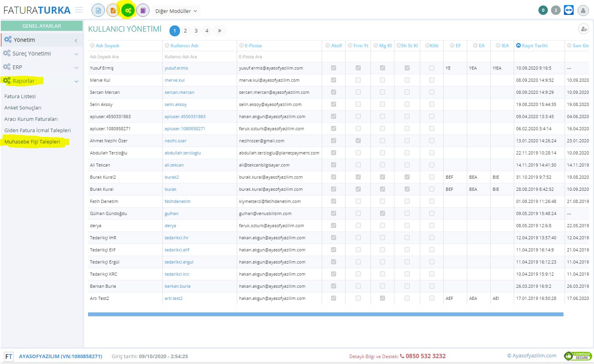Toggle Frm Yt checkbox for Merve Kul
594x364 pixels.
pyautogui.click(x=358, y=80)
